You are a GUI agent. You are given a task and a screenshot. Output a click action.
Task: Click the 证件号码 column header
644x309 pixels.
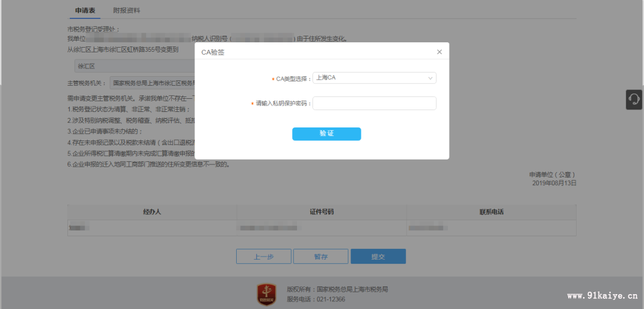click(x=321, y=213)
